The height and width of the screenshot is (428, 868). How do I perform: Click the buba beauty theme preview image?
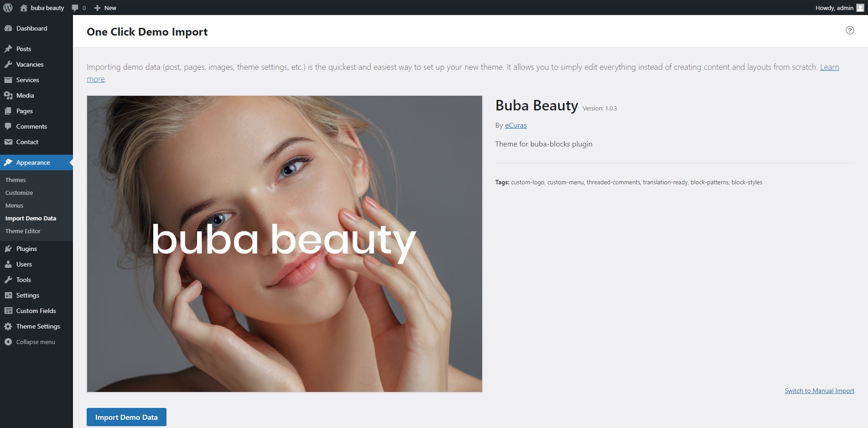click(284, 244)
